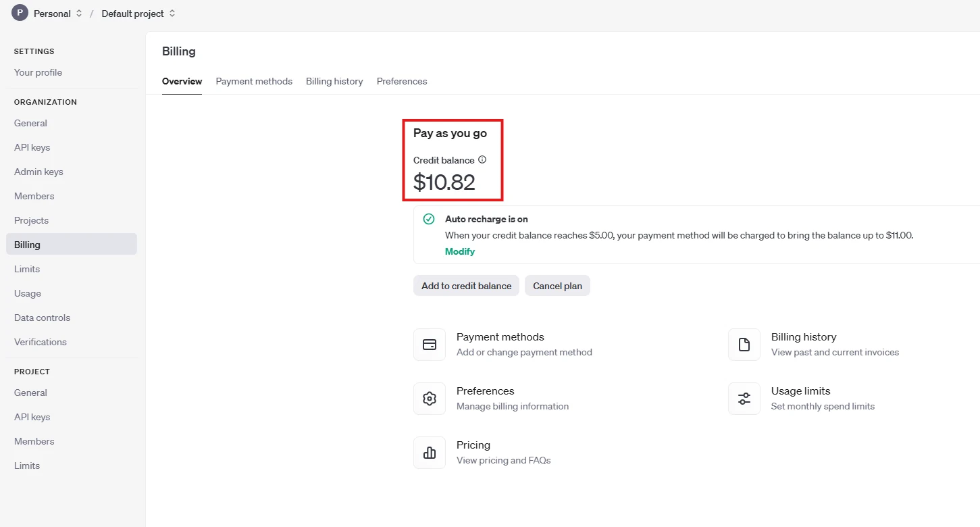Click the Cancel plan button
980x527 pixels.
(557, 286)
